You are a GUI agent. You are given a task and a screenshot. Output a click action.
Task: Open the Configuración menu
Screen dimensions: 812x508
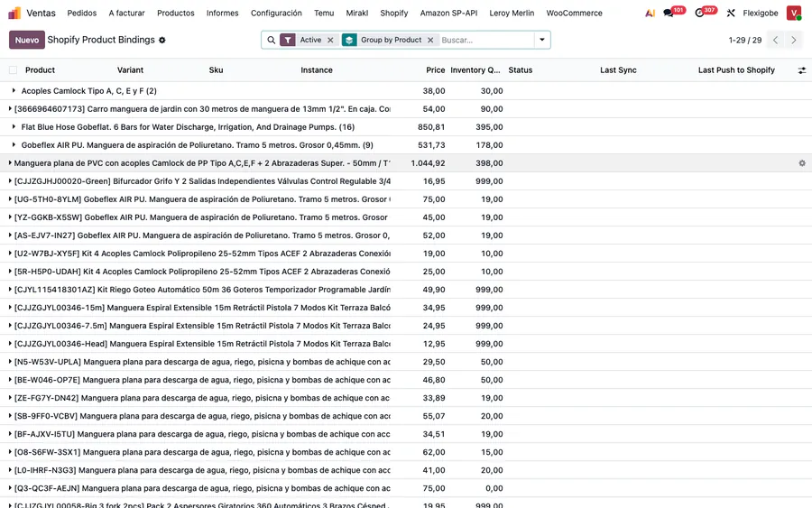click(x=276, y=13)
